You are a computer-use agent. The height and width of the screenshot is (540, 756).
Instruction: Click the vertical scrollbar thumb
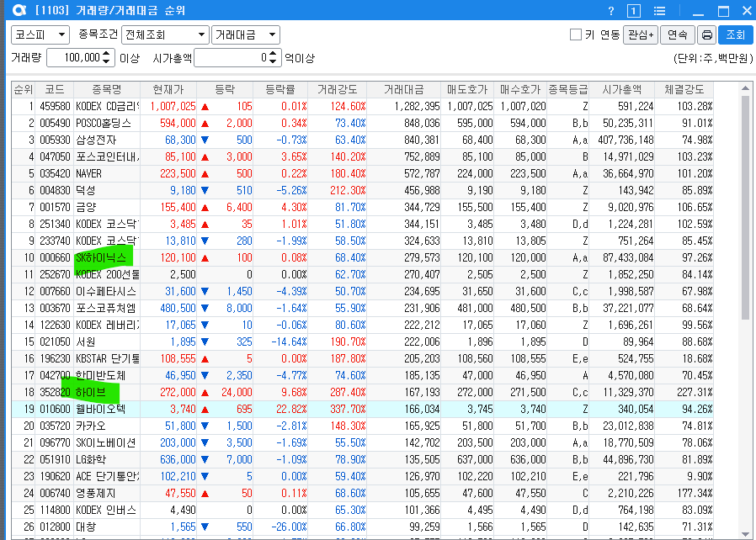coord(745,207)
